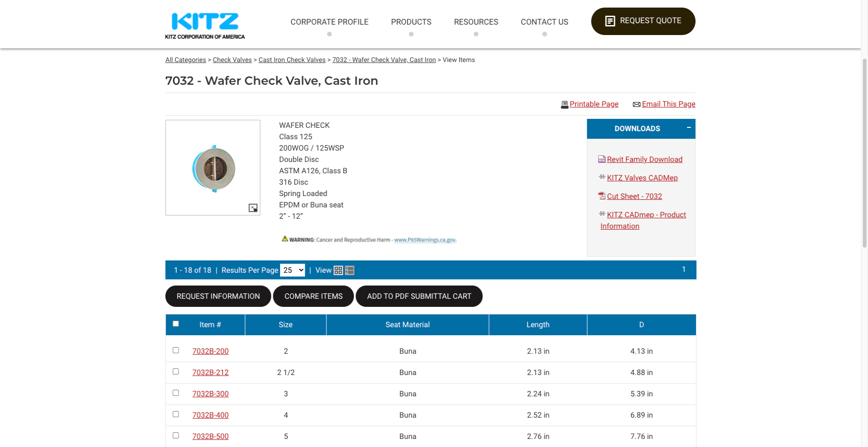868x447 pixels.
Task: Open the Corporate Profile menu
Action: [x=329, y=22]
